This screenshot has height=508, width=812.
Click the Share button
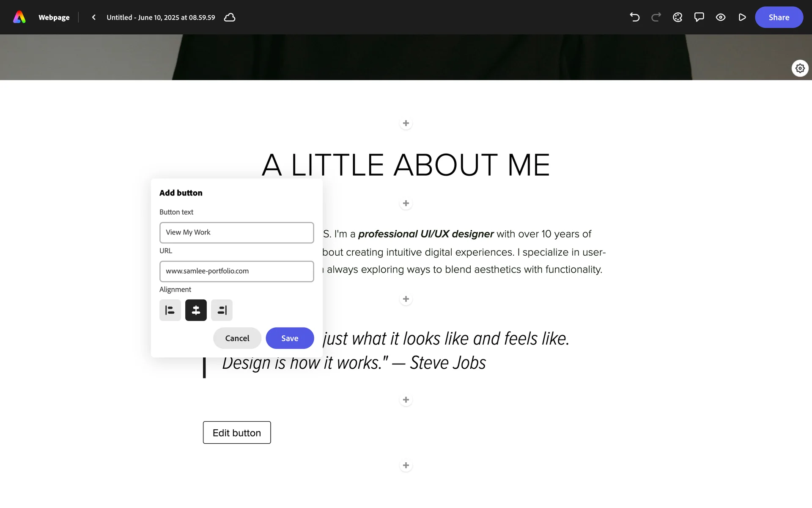[779, 17]
